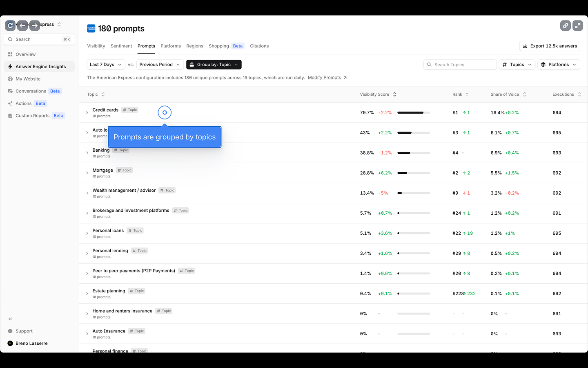Sort by Share of Voice column arrows
Viewport: 588px width, 368px height.
pos(524,94)
